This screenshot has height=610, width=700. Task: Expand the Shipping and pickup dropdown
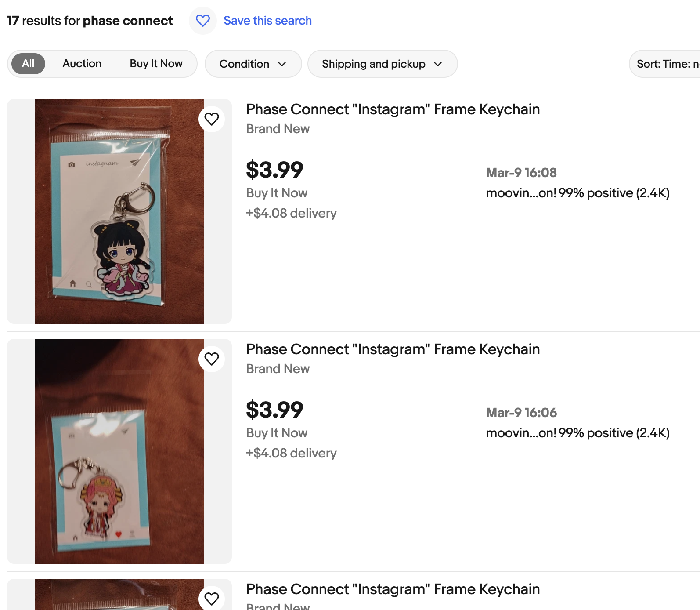[x=382, y=64]
